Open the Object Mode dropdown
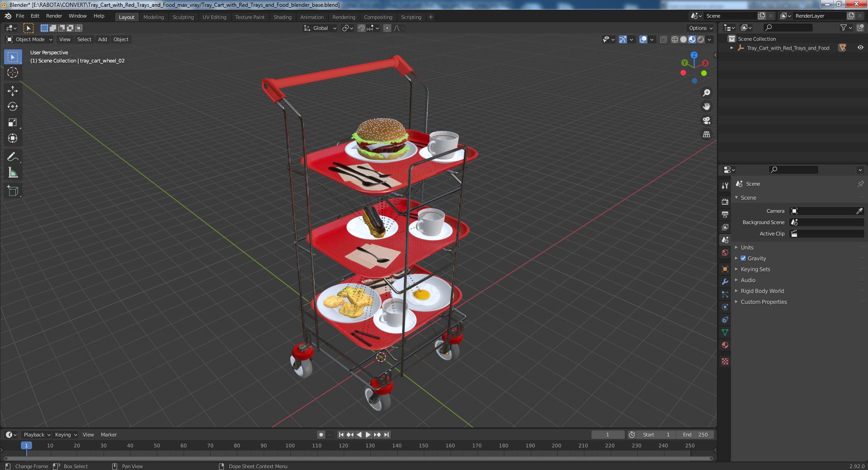The image size is (868, 470). tap(29, 39)
